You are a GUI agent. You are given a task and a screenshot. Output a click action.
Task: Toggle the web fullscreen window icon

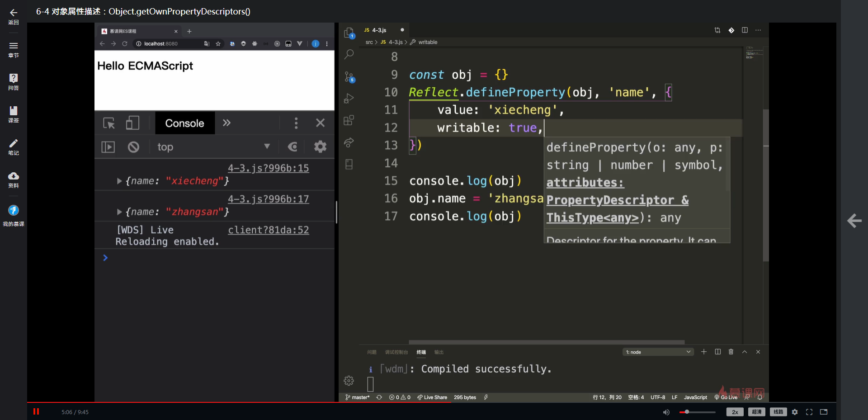pos(824,412)
